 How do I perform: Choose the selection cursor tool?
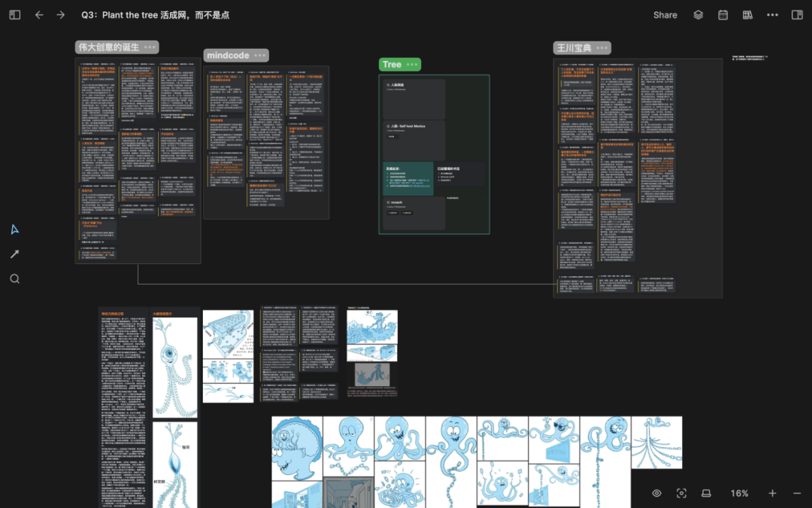point(14,229)
